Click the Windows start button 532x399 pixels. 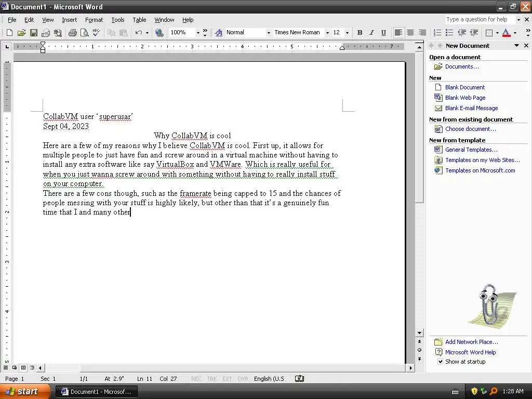(x=24, y=391)
